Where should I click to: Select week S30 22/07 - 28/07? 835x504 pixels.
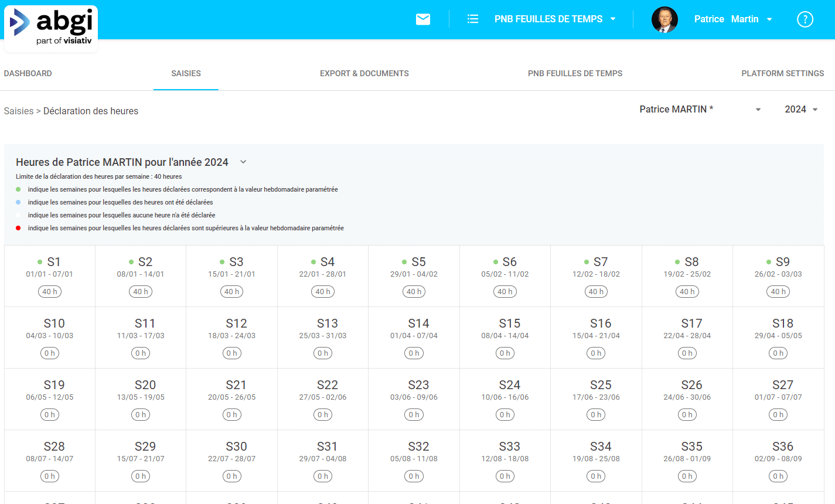pos(232,459)
